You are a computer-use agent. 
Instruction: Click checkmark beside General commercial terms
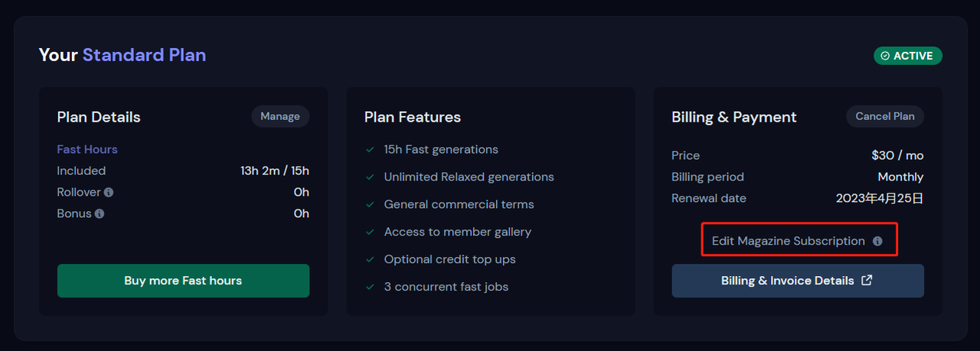click(370, 205)
